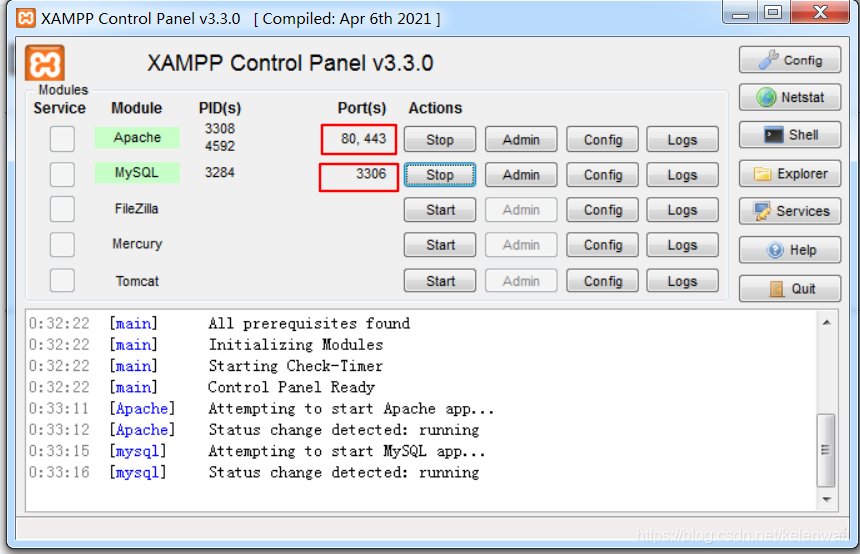The image size is (860, 554).
Task: Click log line 'Starting Check-Timer'
Action: click(296, 366)
